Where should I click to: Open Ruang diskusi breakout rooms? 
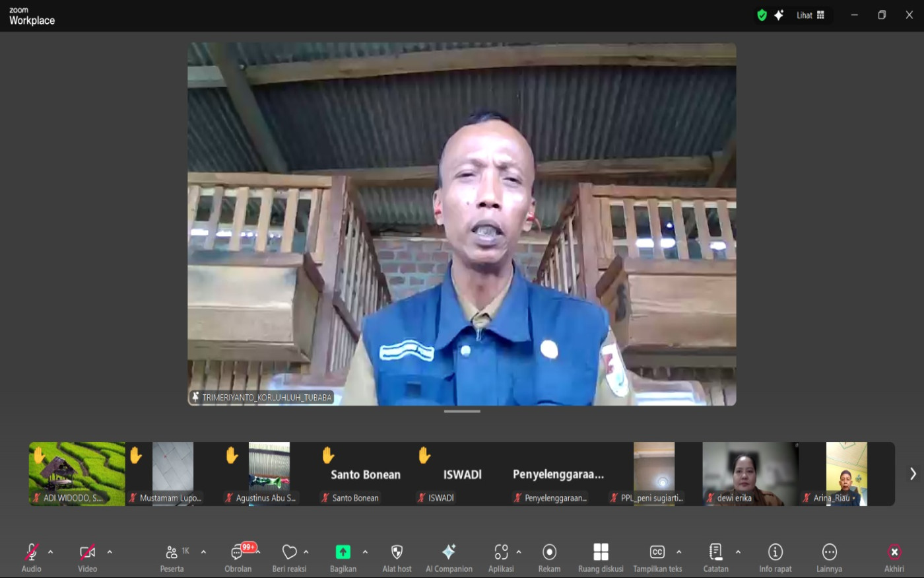tap(601, 557)
